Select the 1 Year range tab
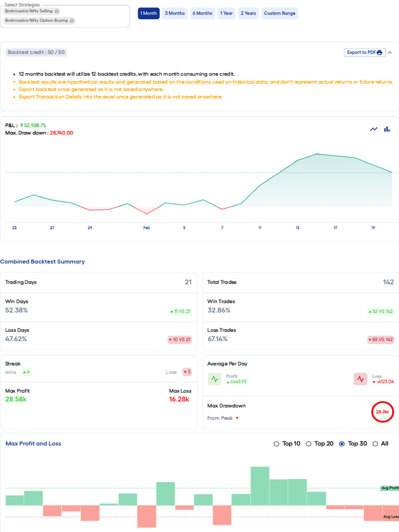The image size is (399, 532). point(226,14)
